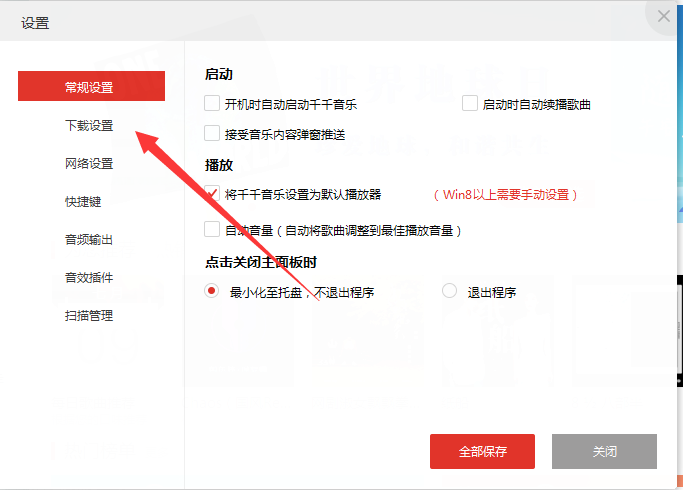Click the 设置 dialog title

35,23
